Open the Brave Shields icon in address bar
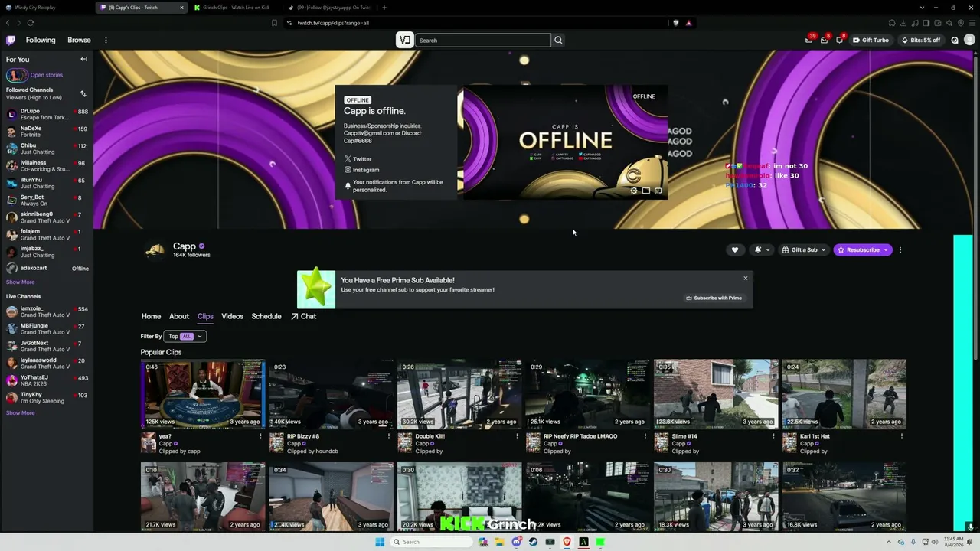This screenshot has width=980, height=551. pyautogui.click(x=675, y=23)
